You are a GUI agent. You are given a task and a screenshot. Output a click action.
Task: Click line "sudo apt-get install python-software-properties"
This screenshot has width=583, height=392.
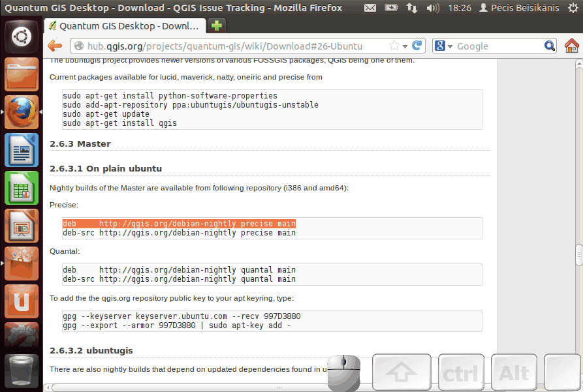tap(170, 95)
